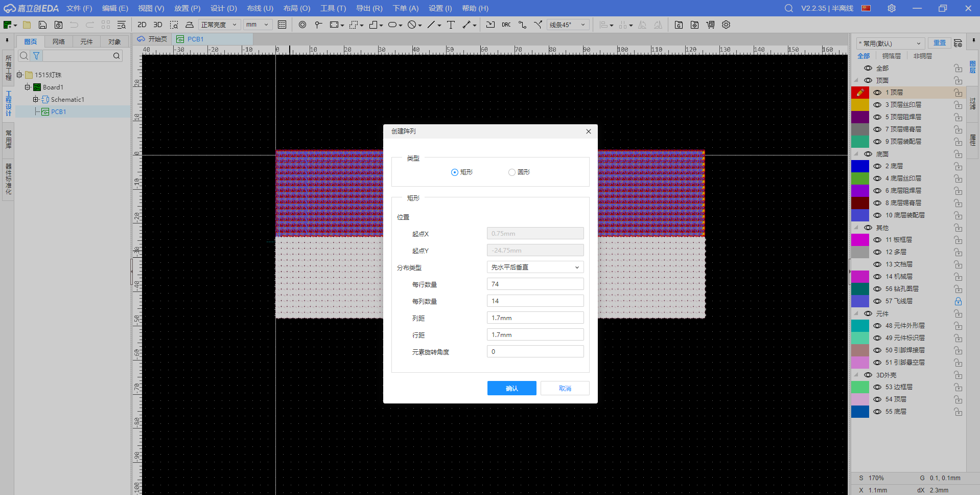Screen dimensions: 980x495
Task: Switch to the 开始页 tab
Action: (x=153, y=39)
